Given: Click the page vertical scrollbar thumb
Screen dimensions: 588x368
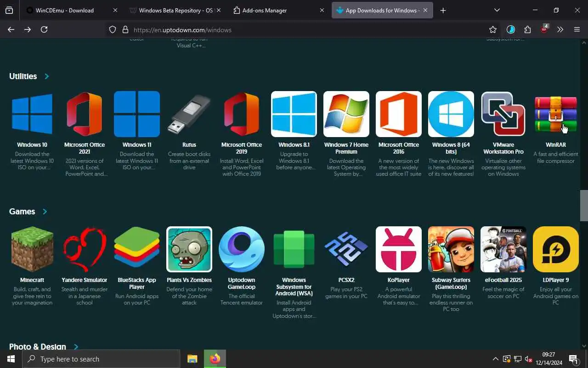Looking at the screenshot, I should point(584,206).
